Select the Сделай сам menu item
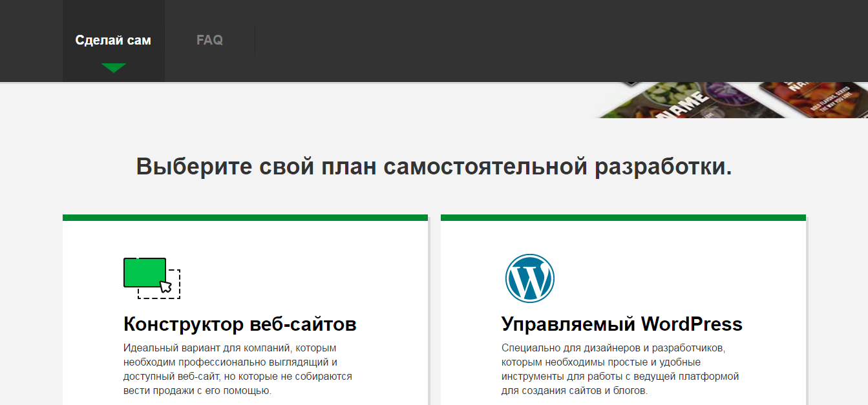 114,39
